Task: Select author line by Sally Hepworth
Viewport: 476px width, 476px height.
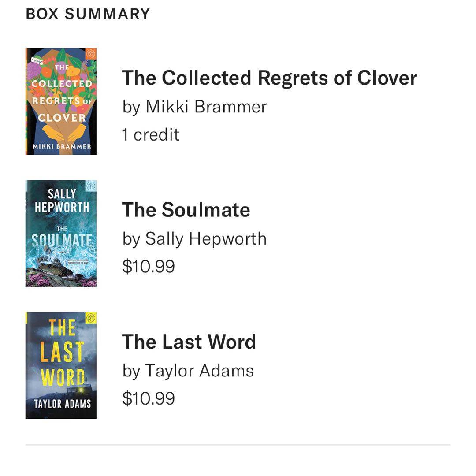Action: coord(194,239)
